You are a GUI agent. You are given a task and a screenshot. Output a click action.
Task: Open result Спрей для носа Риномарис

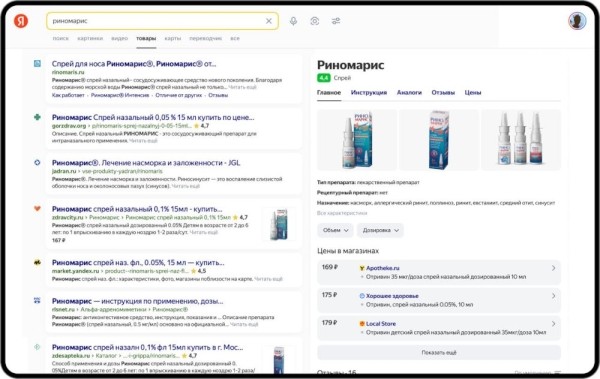click(x=134, y=64)
